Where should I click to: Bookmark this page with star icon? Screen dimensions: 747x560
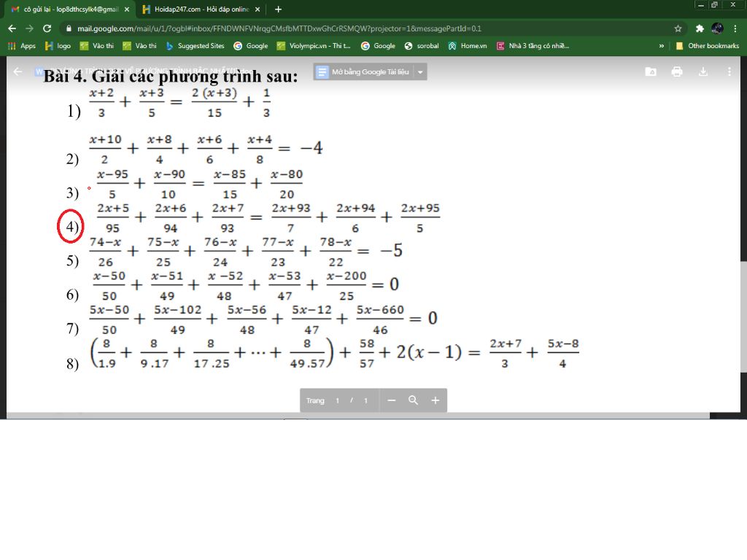pyautogui.click(x=678, y=28)
